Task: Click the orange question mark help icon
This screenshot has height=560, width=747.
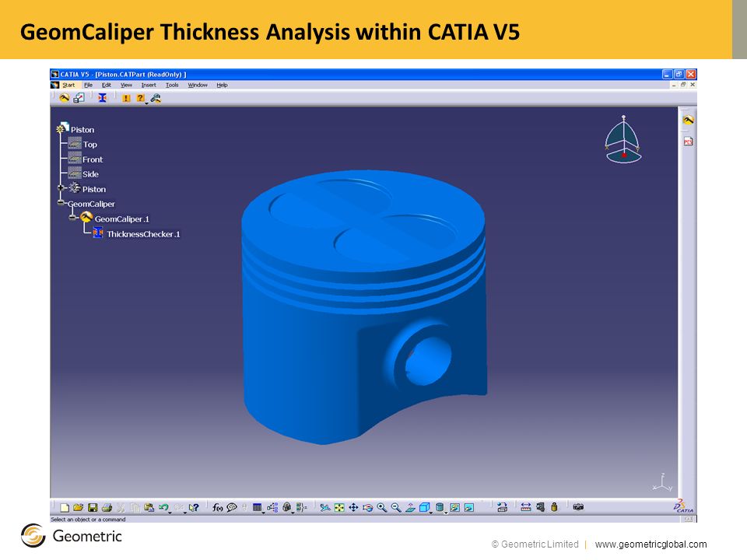Action: pyautogui.click(x=139, y=98)
